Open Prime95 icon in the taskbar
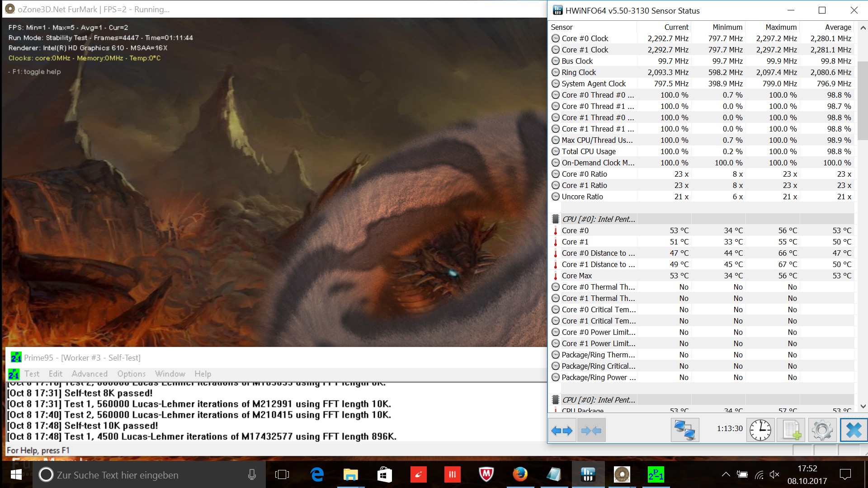 click(656, 475)
